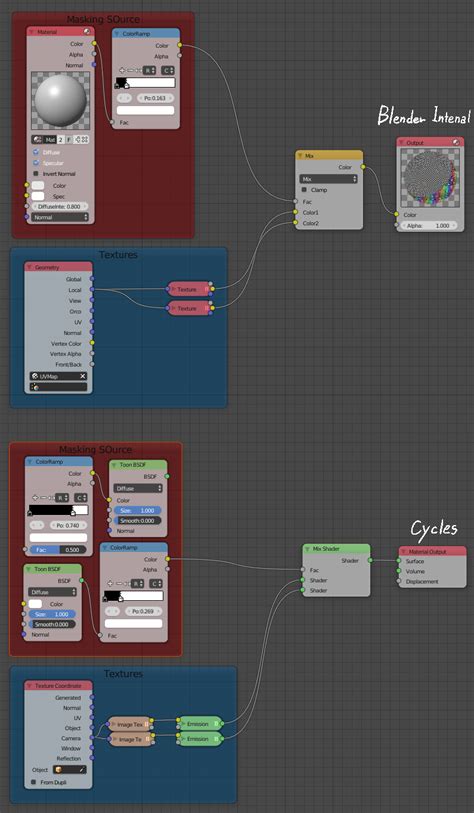Adjust the upper Toon BSDF Size 1.000 slider
Screen dimensions: 474x813
pos(137,510)
